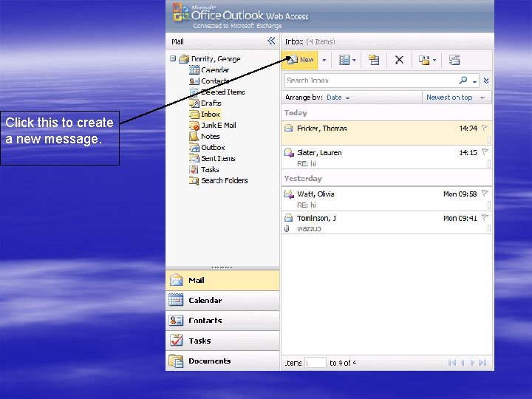The image size is (532, 399).
Task: Click the search magnifier icon
Action: [463, 80]
